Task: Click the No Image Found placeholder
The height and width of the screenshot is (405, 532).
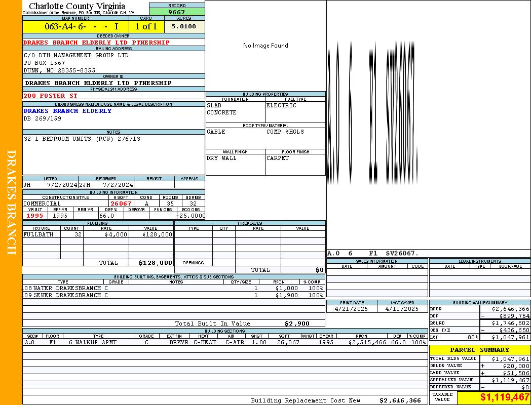Action: (265, 46)
